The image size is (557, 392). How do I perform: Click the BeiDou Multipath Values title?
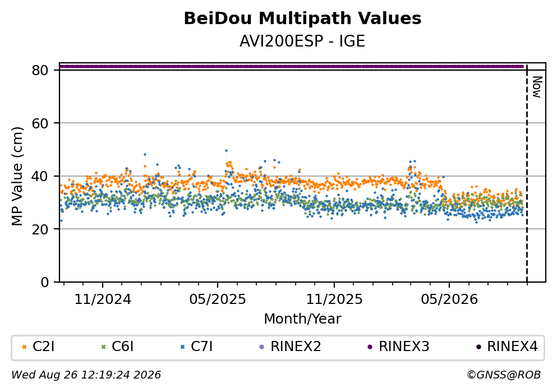tap(302, 19)
